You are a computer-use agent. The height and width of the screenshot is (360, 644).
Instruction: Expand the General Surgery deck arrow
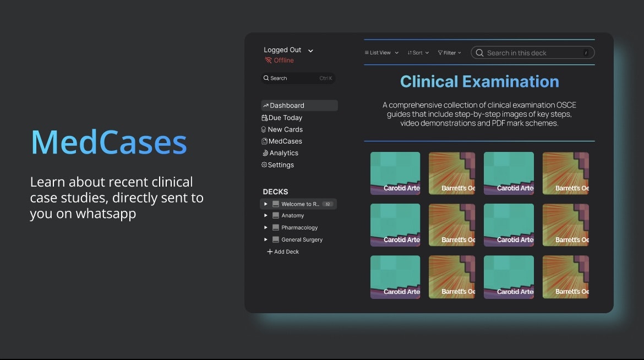click(266, 239)
